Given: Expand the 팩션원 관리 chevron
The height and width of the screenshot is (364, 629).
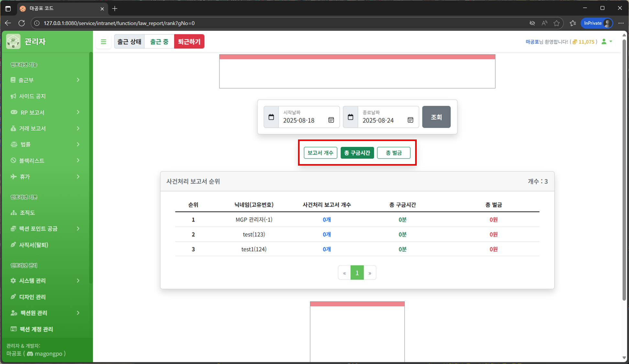Looking at the screenshot, I should tap(78, 313).
